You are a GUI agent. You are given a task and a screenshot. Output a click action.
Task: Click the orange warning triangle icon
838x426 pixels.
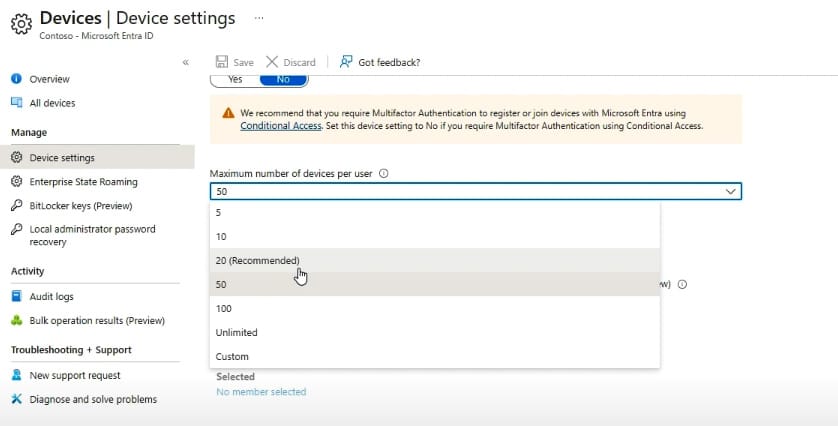pyautogui.click(x=228, y=113)
